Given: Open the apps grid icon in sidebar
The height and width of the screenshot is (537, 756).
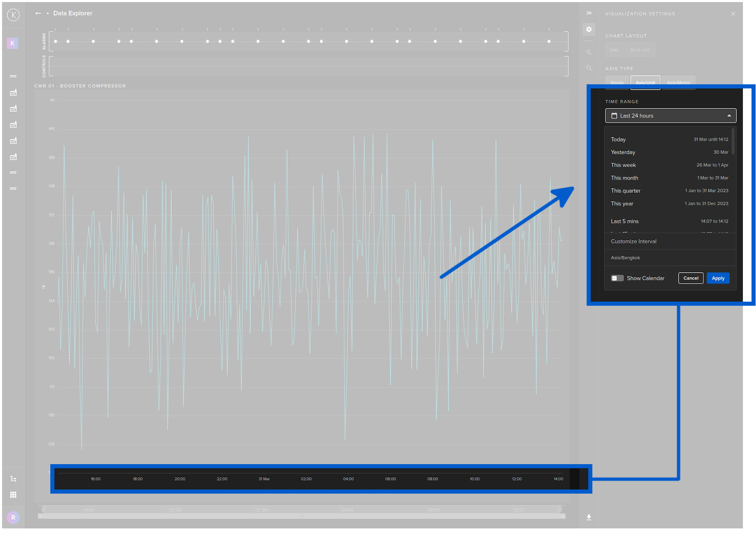Looking at the screenshot, I should [13, 495].
